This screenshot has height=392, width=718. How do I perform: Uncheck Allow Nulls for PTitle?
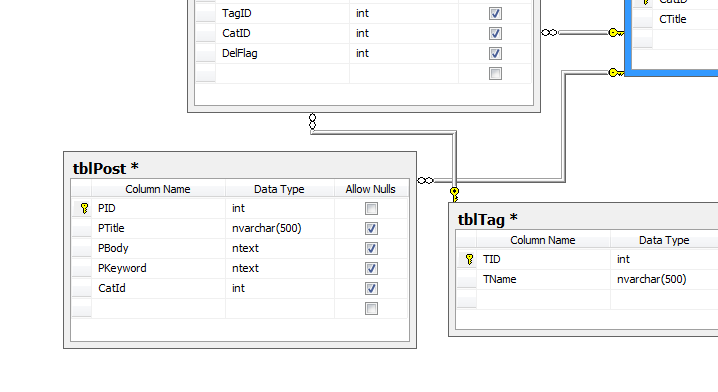(371, 229)
